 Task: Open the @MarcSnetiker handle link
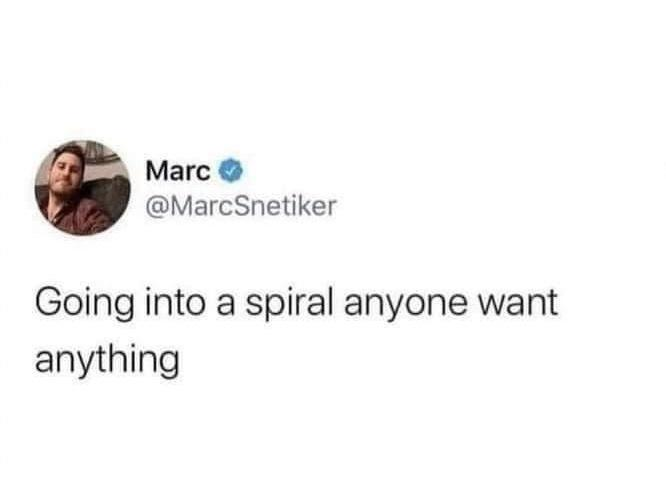241,206
